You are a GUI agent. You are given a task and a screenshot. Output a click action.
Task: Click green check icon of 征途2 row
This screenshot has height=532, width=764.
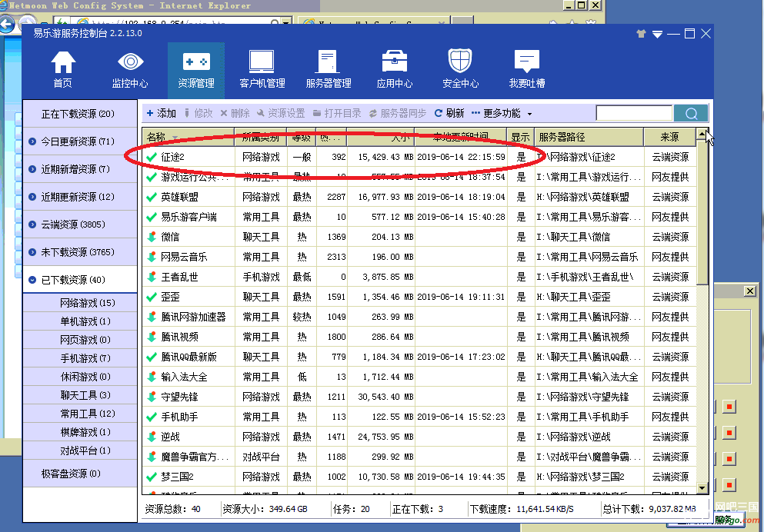tap(152, 157)
